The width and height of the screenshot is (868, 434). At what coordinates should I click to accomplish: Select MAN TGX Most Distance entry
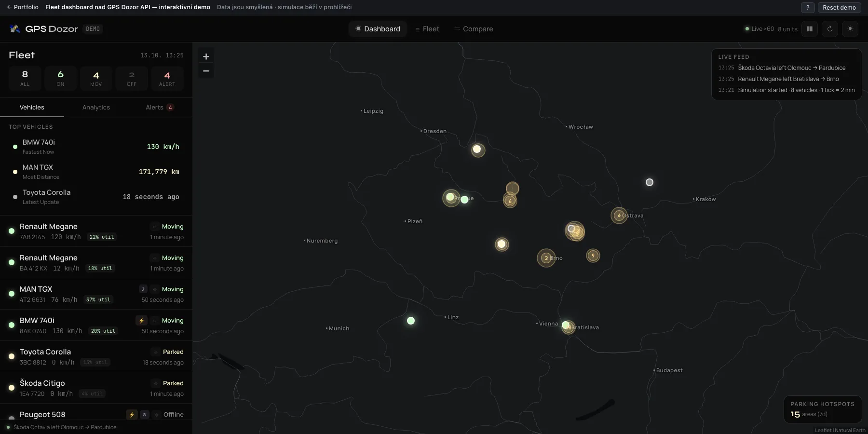[x=96, y=172]
